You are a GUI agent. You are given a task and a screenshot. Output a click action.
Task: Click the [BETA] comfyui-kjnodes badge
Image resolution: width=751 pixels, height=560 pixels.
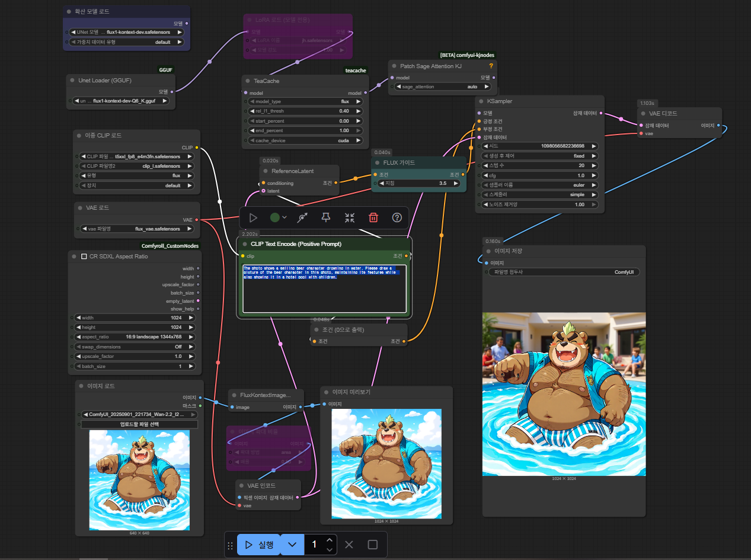466,55
